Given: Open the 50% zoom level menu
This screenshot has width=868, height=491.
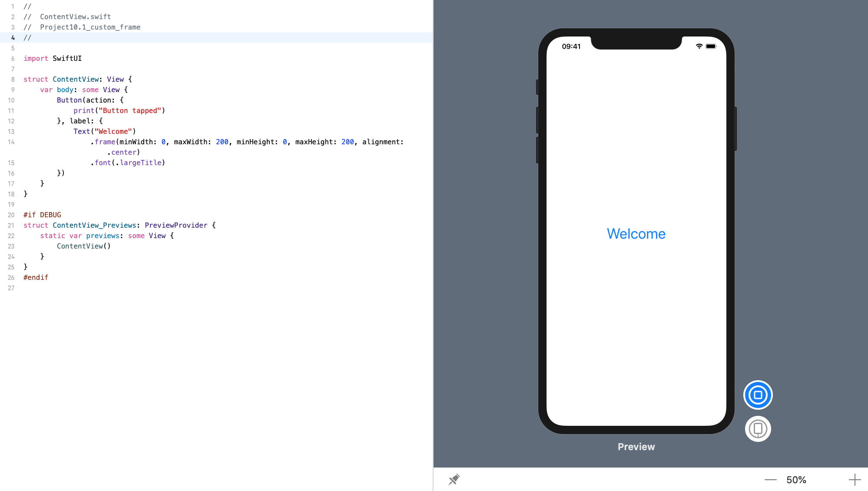Looking at the screenshot, I should 796,480.
